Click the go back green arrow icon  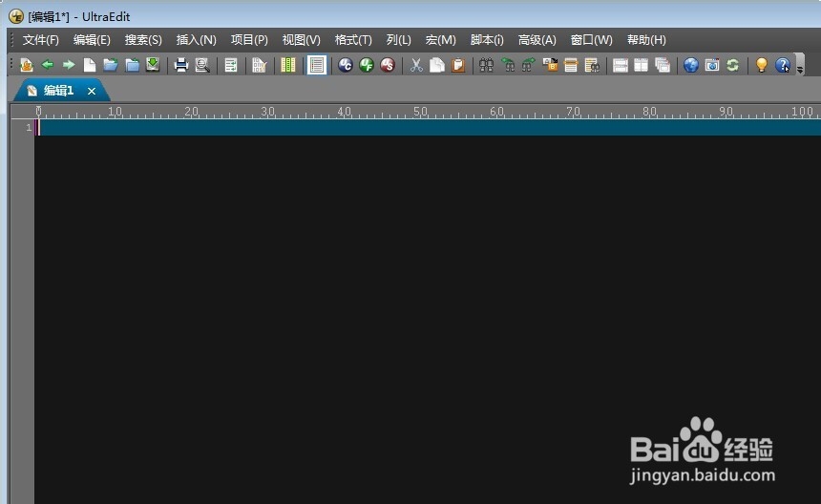coord(48,65)
